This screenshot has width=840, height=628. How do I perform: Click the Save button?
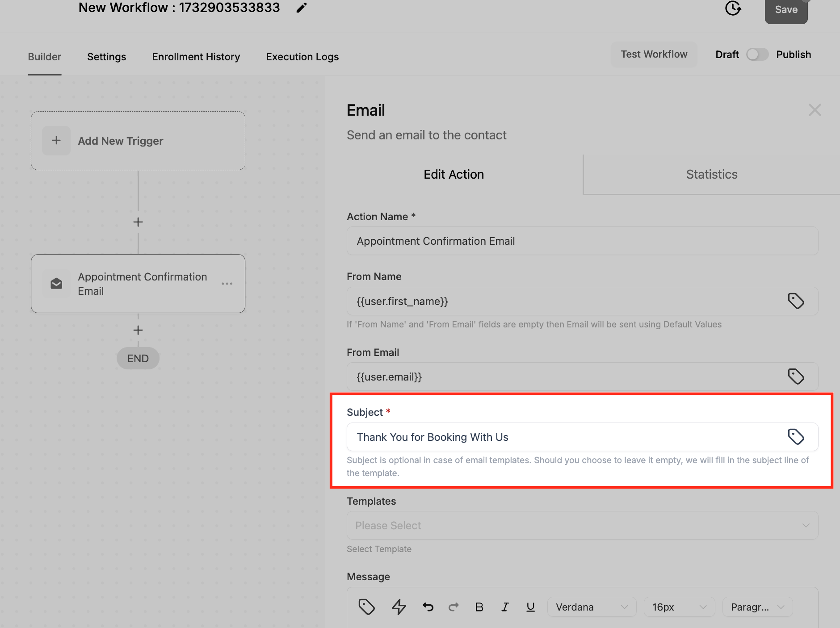coord(786,9)
